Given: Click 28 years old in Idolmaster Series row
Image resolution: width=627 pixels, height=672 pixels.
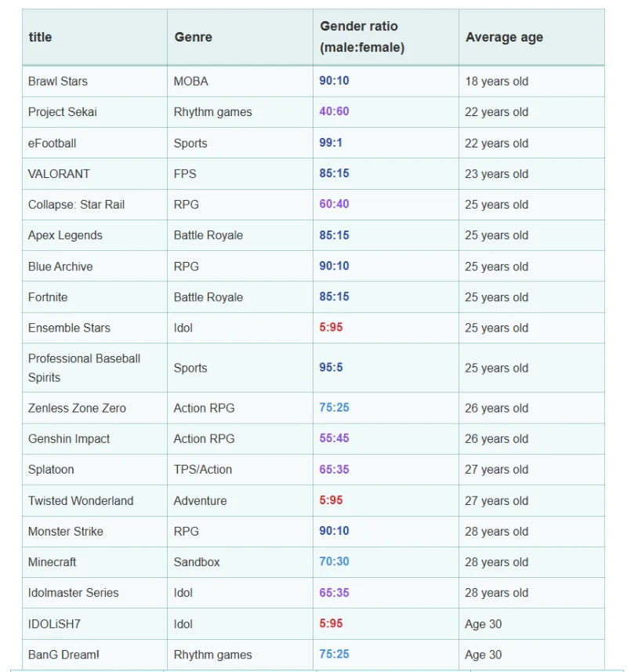Looking at the screenshot, I should pyautogui.click(x=531, y=593).
